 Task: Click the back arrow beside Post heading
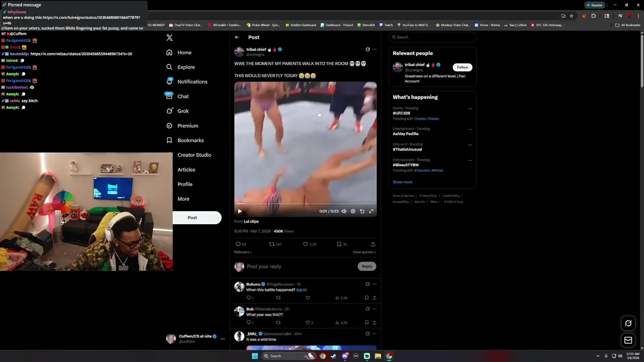coord(237,37)
